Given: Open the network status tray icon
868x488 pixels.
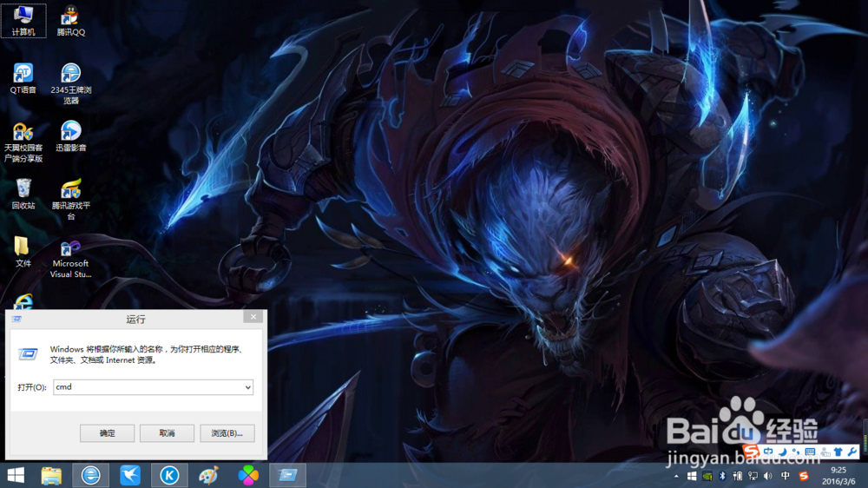Looking at the screenshot, I should pyautogui.click(x=753, y=476).
